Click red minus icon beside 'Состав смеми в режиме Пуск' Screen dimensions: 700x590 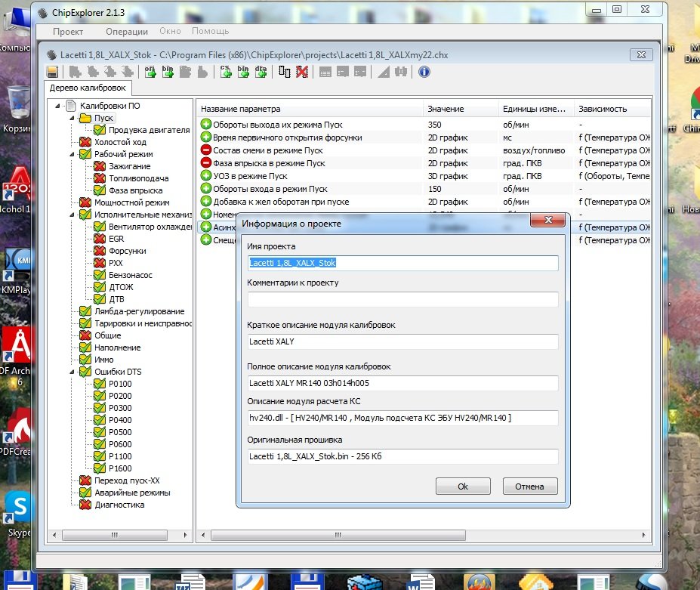point(206,150)
